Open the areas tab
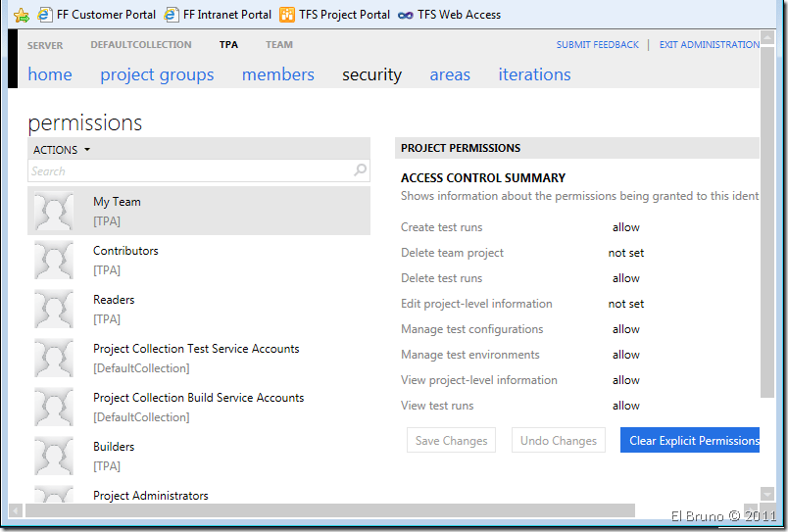This screenshot has height=532, width=788. point(450,74)
